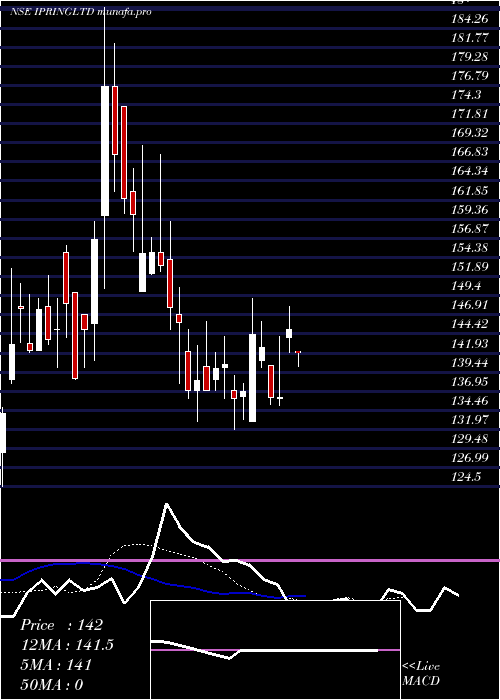Viewport: 500px width, 700px height.
Task: Click the 141.93 price axis label
Action: (x=470, y=343)
